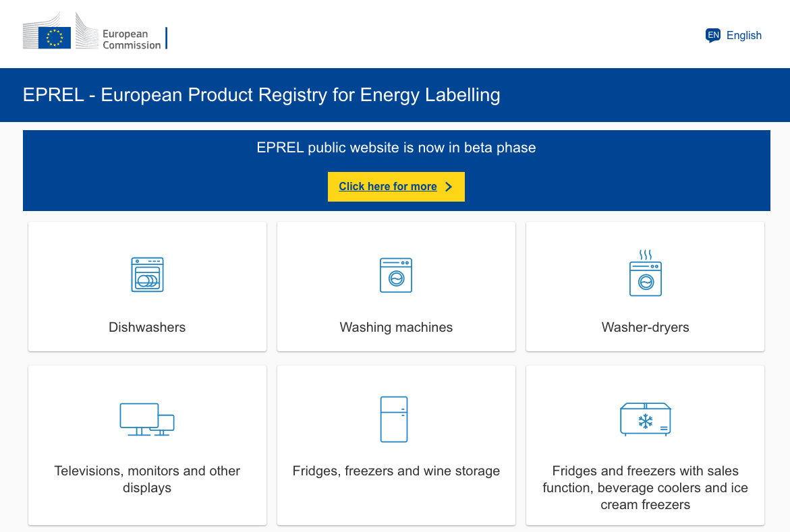The image size is (790, 532).
Task: Open the Washing machines product card
Action: click(x=396, y=286)
